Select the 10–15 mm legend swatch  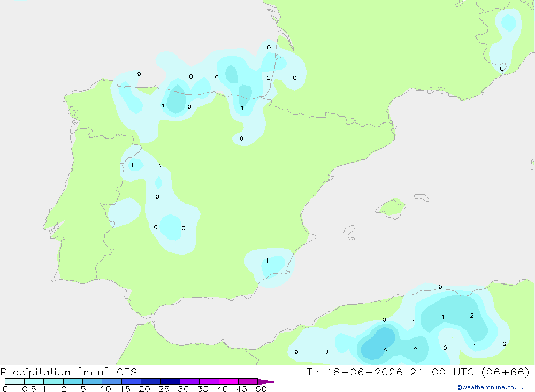[112, 381]
